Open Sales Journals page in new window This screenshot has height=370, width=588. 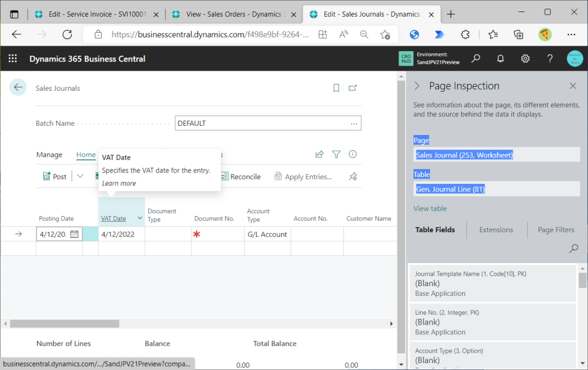coord(353,88)
